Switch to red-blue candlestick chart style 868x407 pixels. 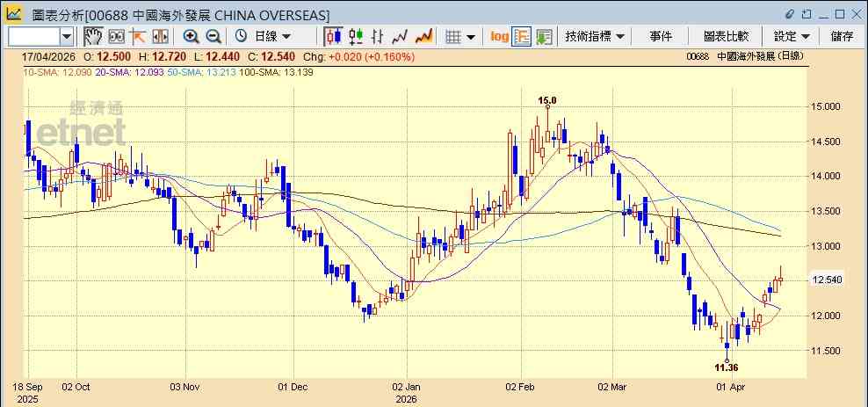pos(333,37)
